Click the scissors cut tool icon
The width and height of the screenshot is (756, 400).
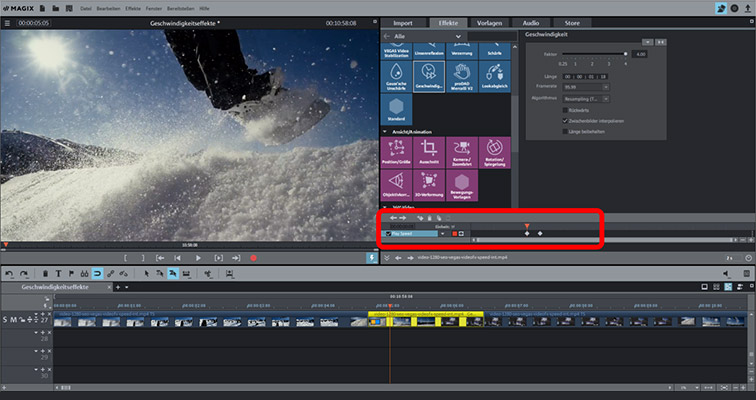208,274
